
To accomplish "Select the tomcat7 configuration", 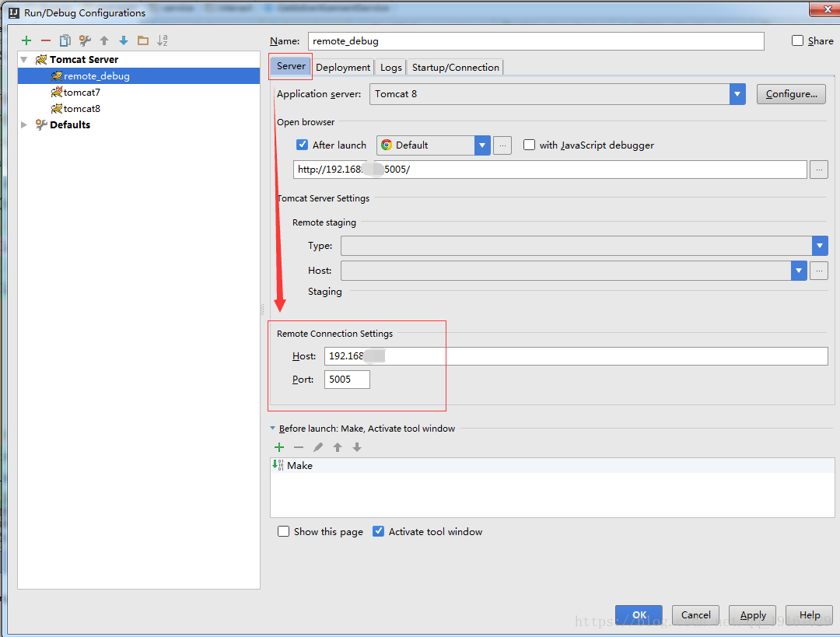I will point(138,92).
